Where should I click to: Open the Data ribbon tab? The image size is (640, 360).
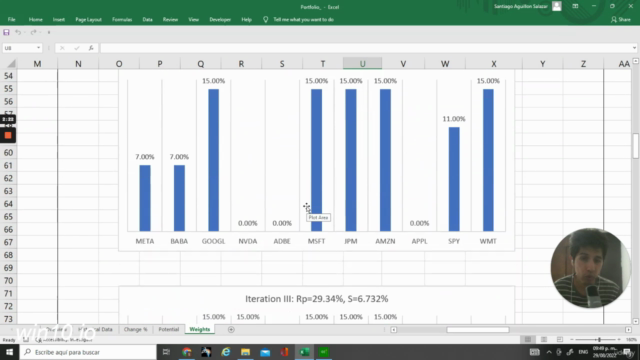pyautogui.click(x=147, y=19)
